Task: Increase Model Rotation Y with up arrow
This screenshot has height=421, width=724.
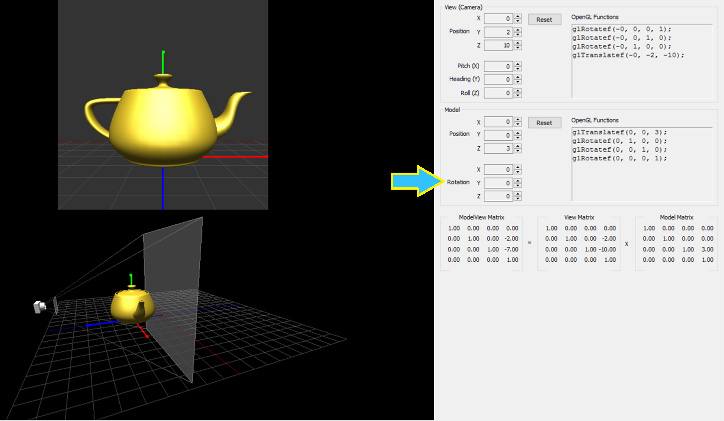Action: (x=518, y=180)
